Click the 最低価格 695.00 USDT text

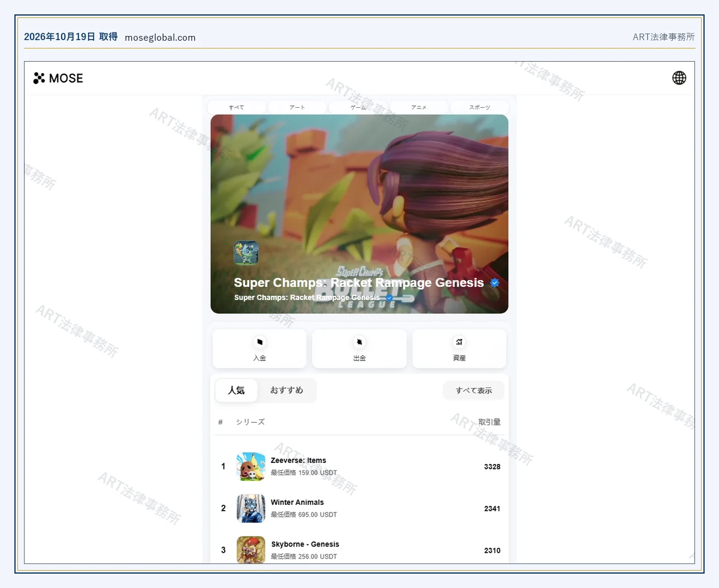[x=304, y=514]
